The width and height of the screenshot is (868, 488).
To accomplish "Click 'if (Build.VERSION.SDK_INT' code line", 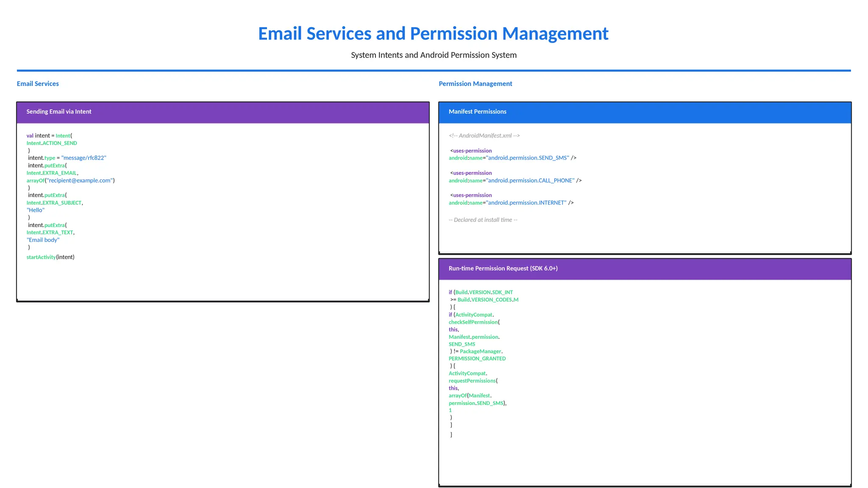I will (481, 292).
